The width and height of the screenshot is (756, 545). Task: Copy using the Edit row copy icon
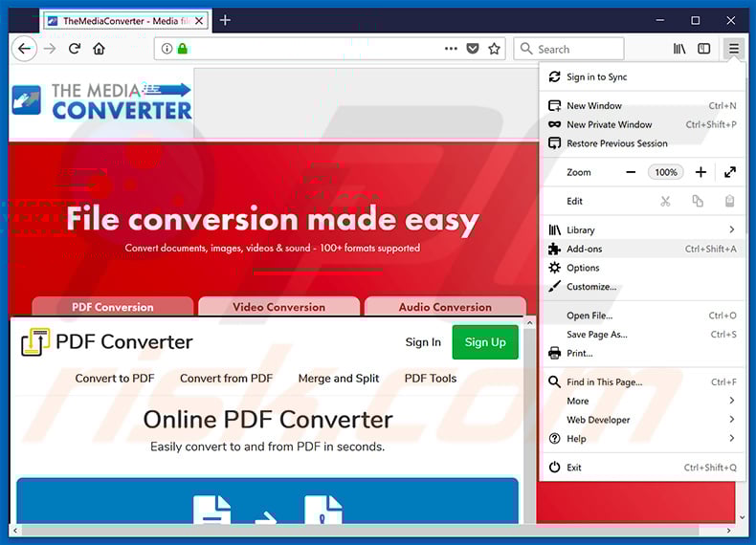coord(698,201)
